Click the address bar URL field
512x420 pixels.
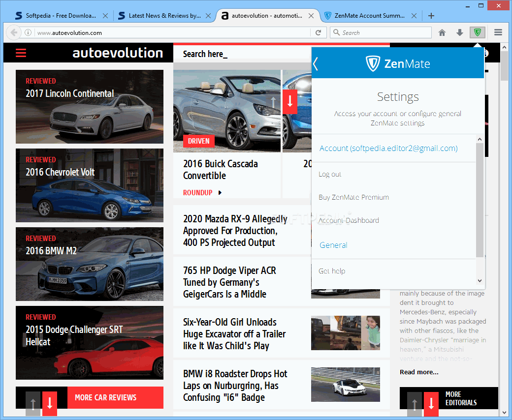pos(173,32)
